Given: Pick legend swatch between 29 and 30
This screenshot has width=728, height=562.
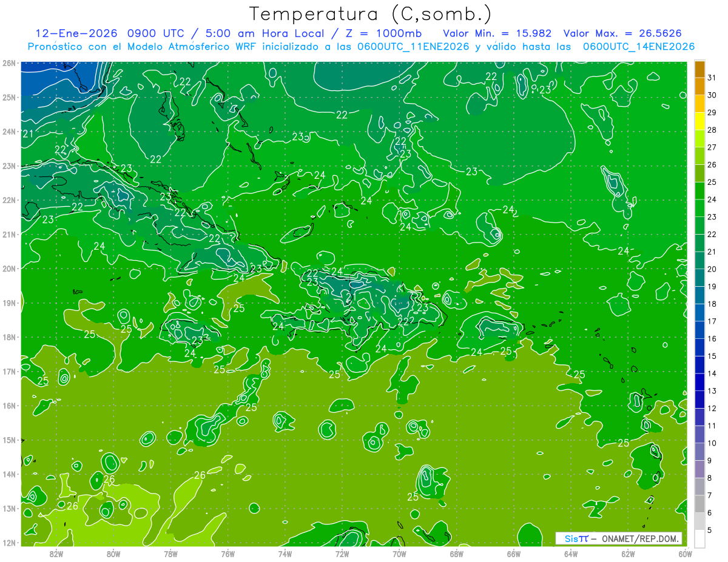Looking at the screenshot, I should (x=699, y=104).
